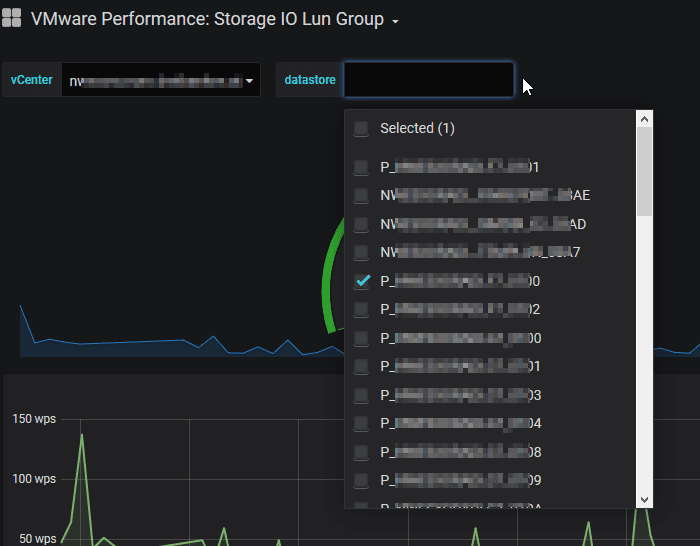Toggle the Selected (1) checkbox
The width and height of the screenshot is (700, 546).
coord(361,129)
